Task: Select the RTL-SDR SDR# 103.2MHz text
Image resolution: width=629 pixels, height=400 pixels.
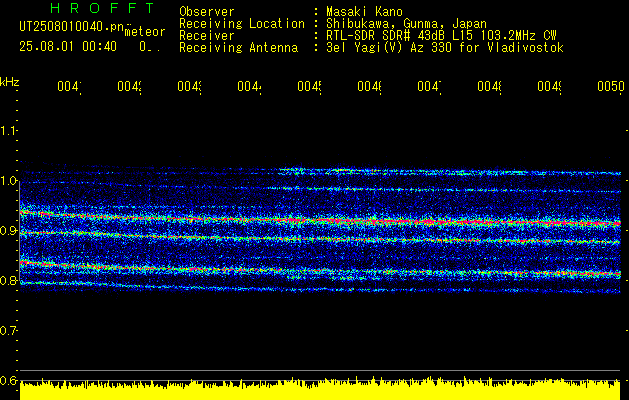Action: tap(441, 35)
